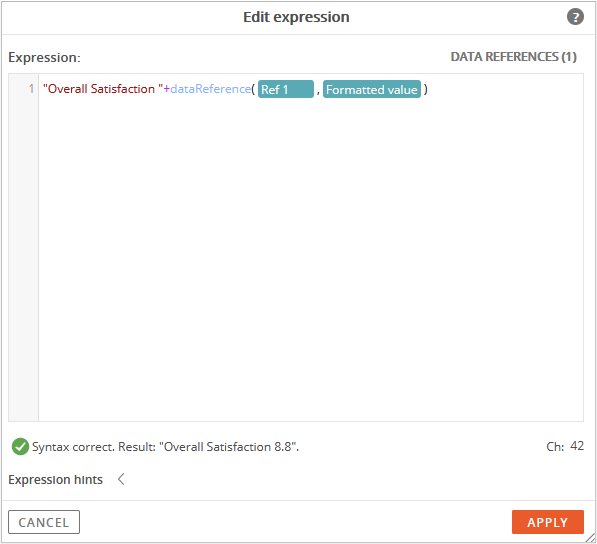The image size is (597, 544).
Task: Click the APPLY button
Action: pyautogui.click(x=548, y=522)
